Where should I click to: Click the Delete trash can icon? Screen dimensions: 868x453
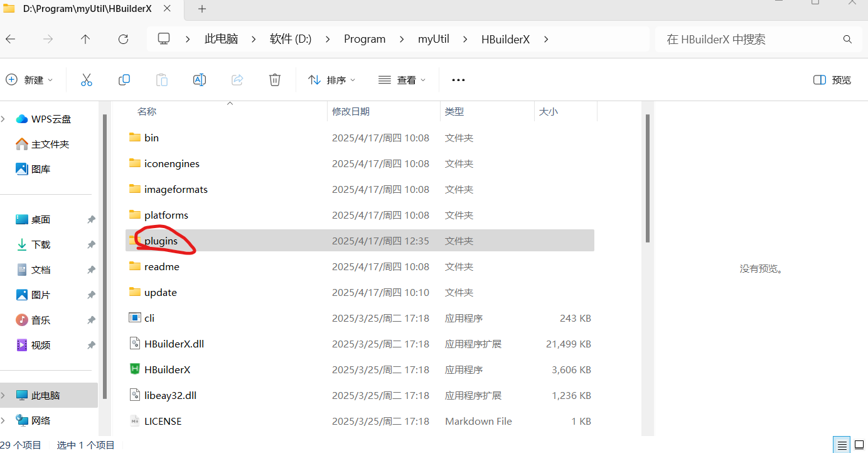tap(274, 80)
